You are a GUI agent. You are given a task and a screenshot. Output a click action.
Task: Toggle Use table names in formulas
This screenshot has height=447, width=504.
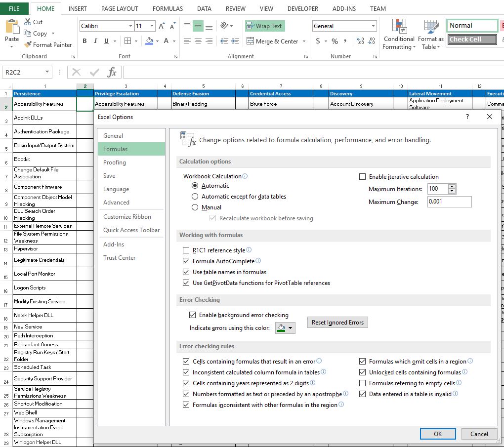click(x=186, y=272)
